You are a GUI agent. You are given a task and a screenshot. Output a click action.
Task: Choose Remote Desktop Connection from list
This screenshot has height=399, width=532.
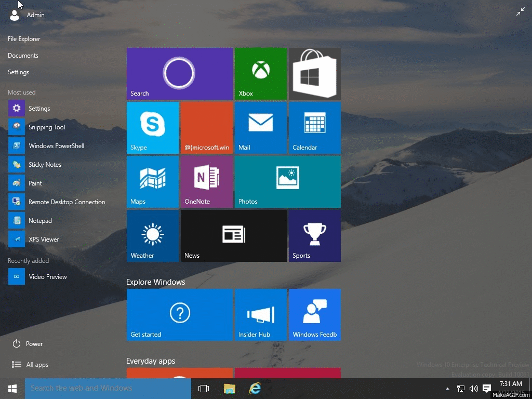pos(66,202)
